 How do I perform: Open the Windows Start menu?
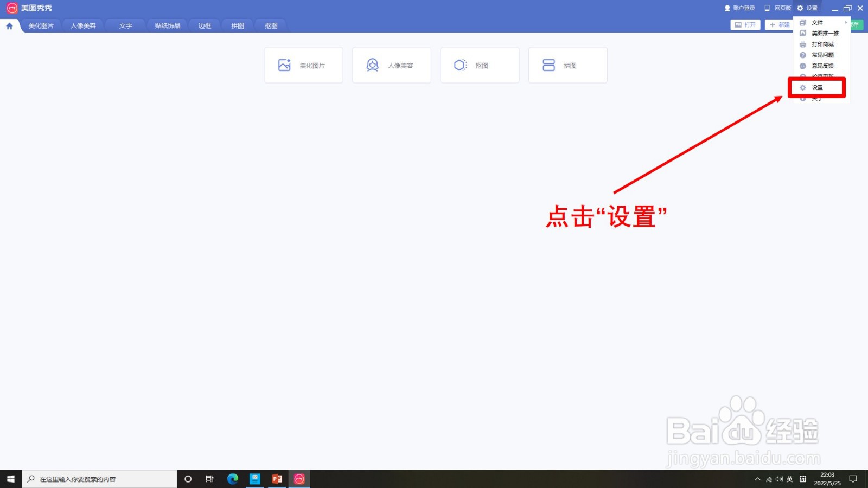point(11,479)
